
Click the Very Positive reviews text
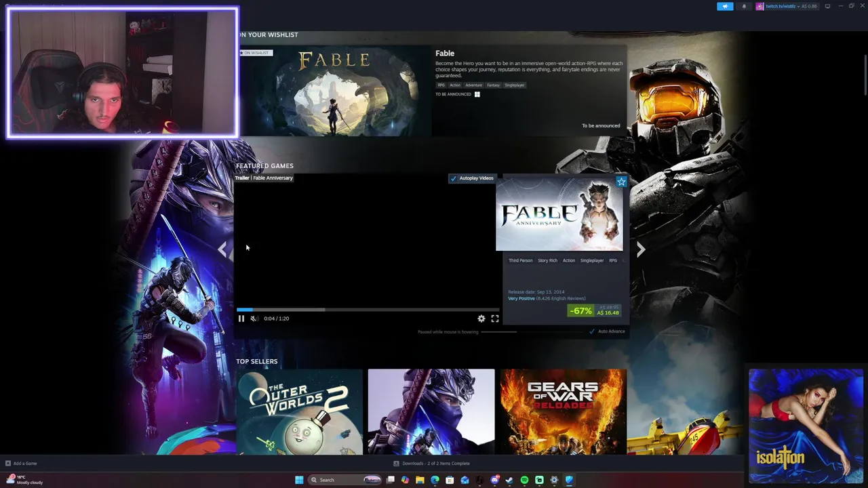pos(521,298)
